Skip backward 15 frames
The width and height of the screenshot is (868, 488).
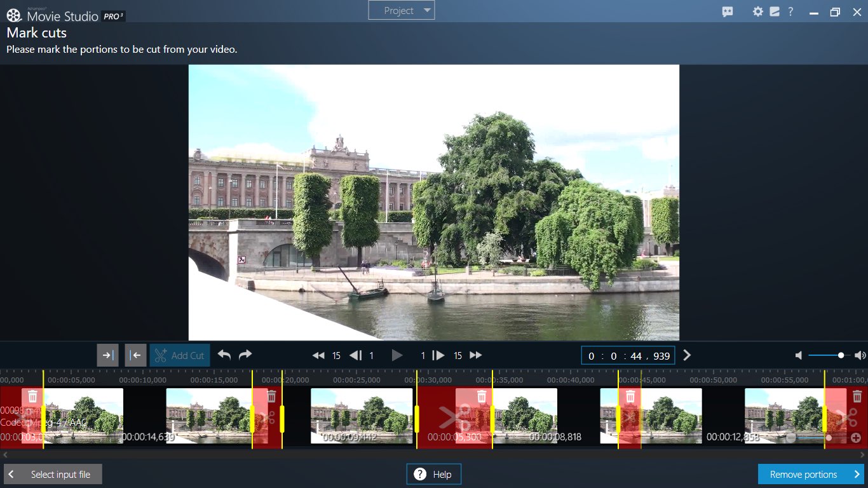pos(318,355)
